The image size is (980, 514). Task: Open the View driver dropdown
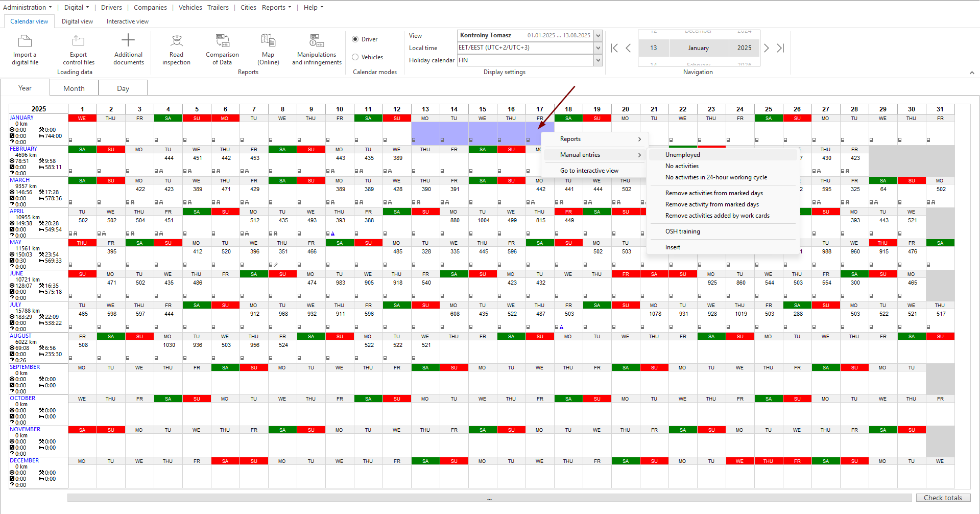point(598,36)
